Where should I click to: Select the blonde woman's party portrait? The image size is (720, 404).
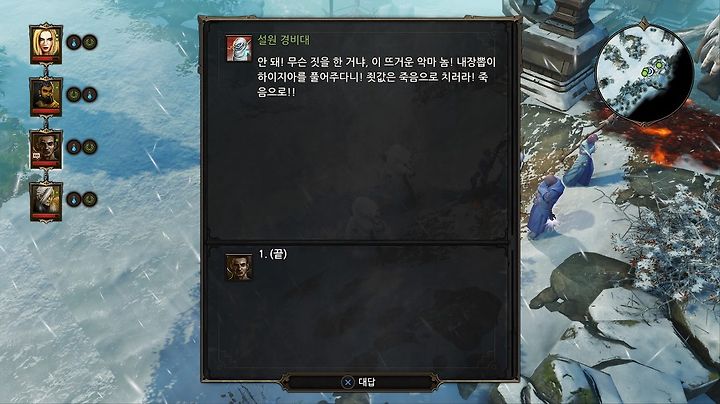(x=45, y=44)
